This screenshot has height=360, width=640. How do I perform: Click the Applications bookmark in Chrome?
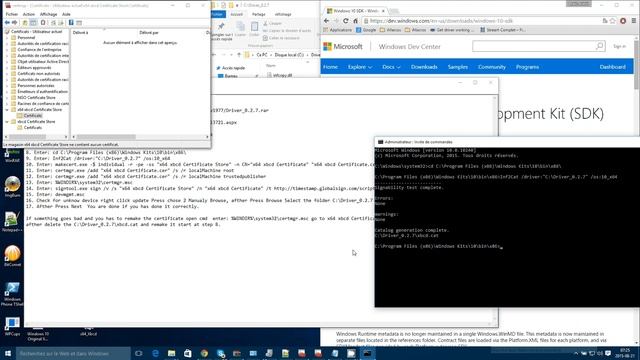point(337,30)
